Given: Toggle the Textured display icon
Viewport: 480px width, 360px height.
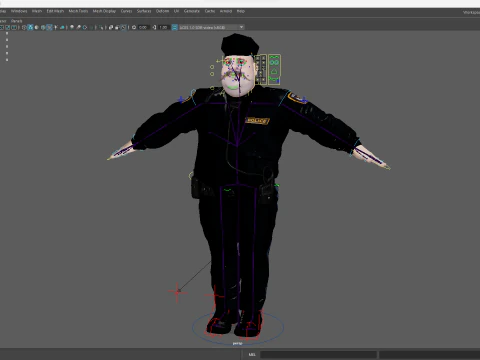Looking at the screenshot, I should [49, 27].
